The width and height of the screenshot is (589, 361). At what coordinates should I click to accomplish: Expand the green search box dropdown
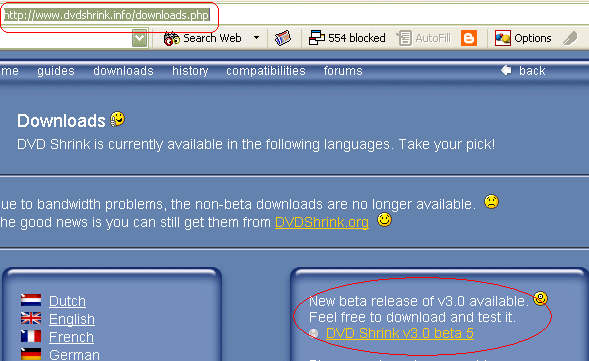click(x=140, y=38)
